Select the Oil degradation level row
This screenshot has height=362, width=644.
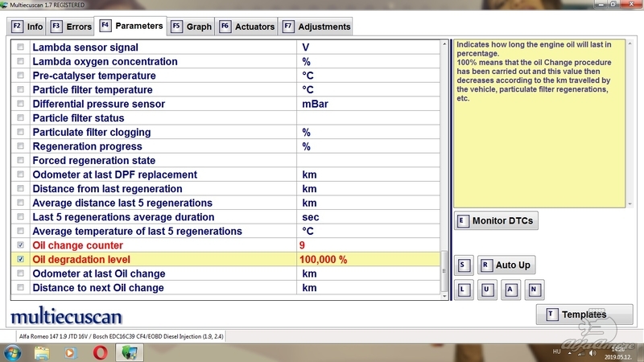coord(225,259)
